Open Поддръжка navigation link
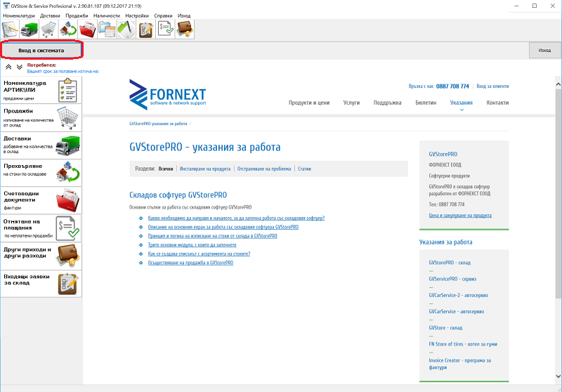Viewport: 562px width, 392px height. click(388, 103)
